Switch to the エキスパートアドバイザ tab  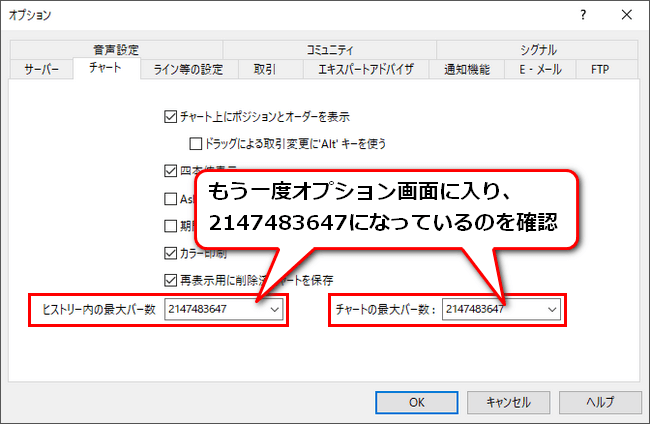[x=366, y=69]
